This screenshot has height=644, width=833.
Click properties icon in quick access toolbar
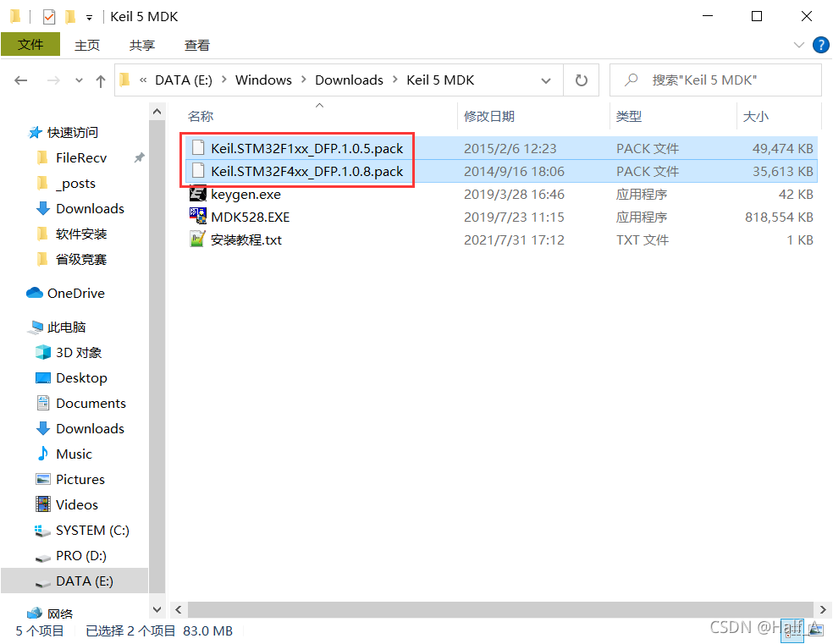pyautogui.click(x=48, y=16)
